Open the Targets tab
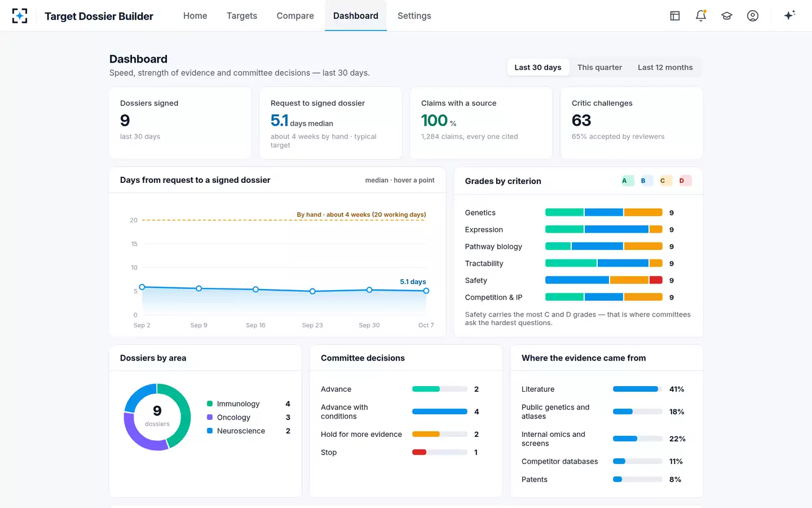812x508 pixels. (x=242, y=16)
